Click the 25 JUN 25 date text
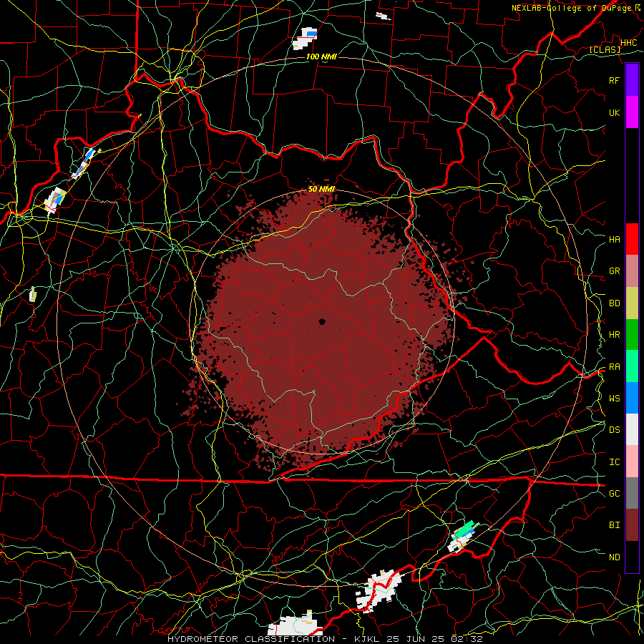Viewport: 644px width, 644px height. (416, 639)
